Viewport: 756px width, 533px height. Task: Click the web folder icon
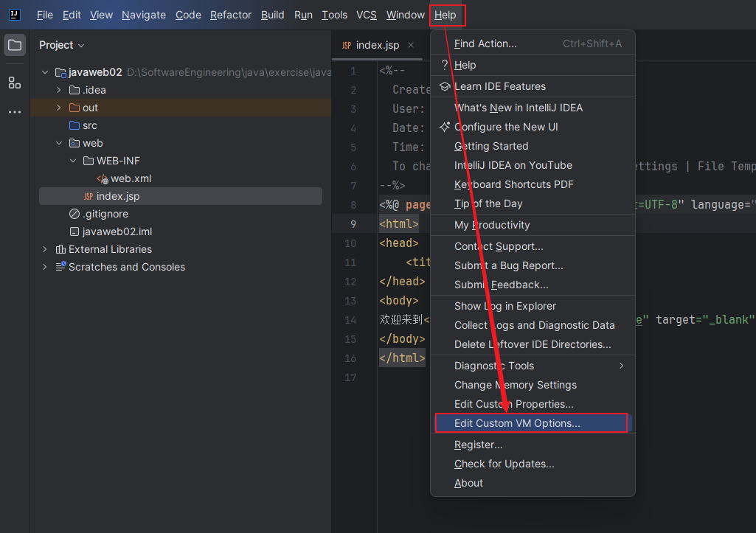(74, 143)
